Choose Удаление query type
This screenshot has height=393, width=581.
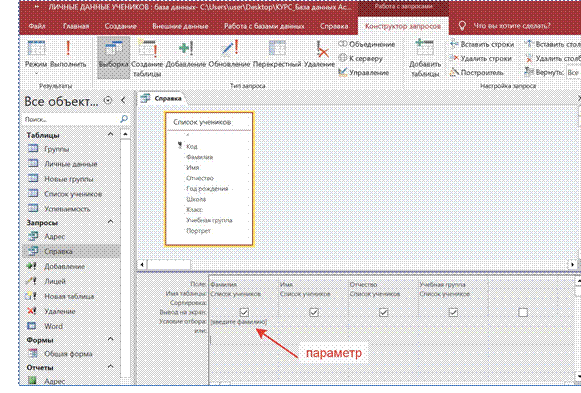click(319, 55)
